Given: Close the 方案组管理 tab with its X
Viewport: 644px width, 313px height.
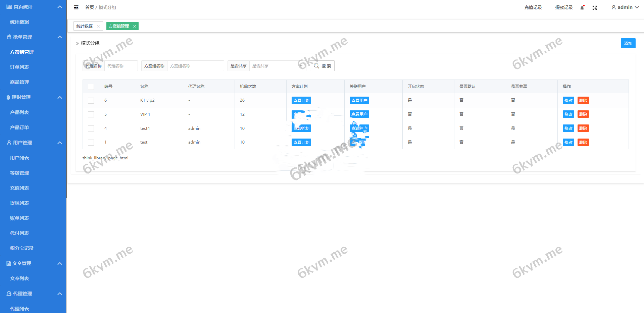Looking at the screenshot, I should (135, 26).
